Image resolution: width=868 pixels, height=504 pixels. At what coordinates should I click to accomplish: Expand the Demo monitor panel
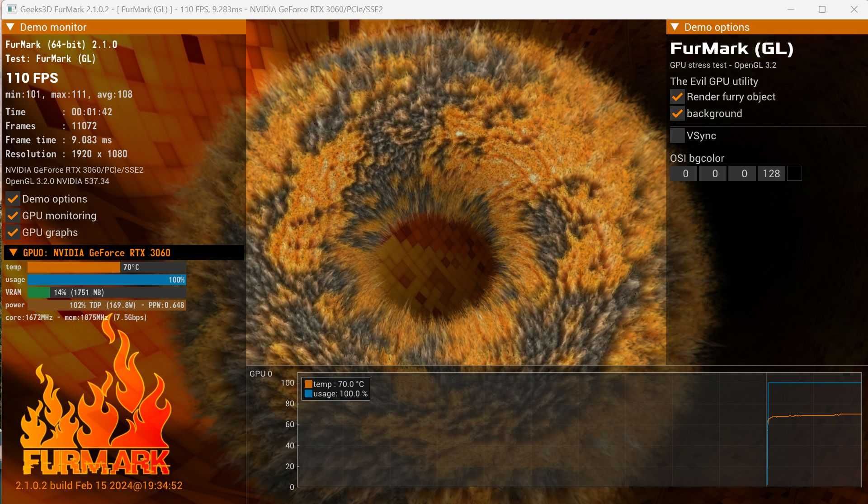point(11,26)
